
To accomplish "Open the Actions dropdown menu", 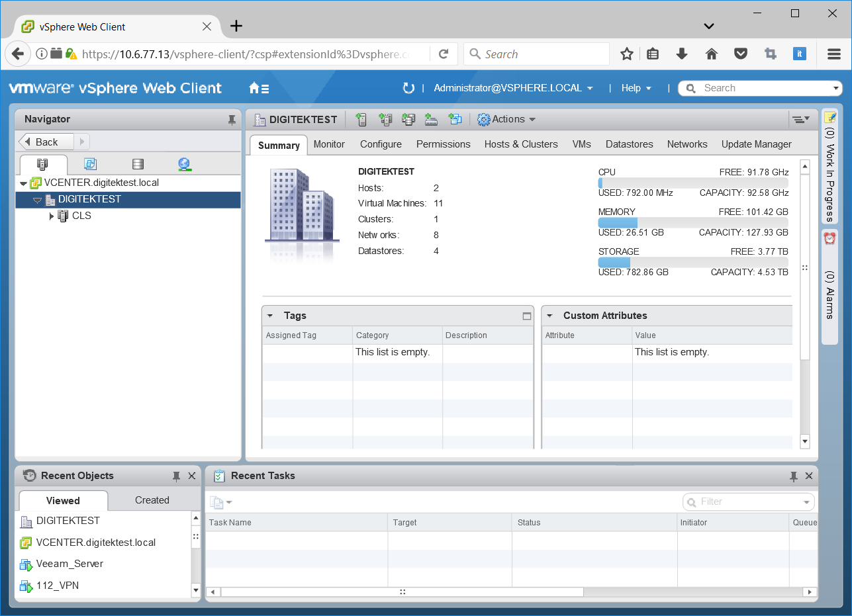I will (x=506, y=119).
